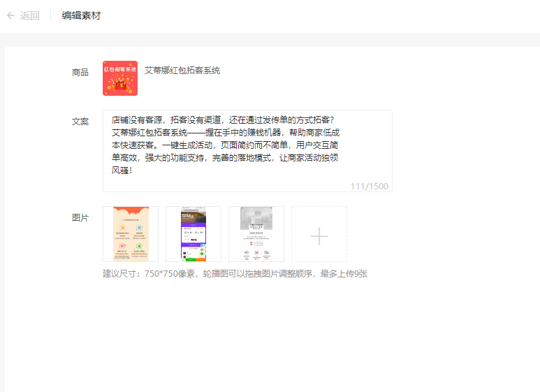Click the 111/1500 character counter
This screenshot has width=540, height=392.
tap(369, 187)
